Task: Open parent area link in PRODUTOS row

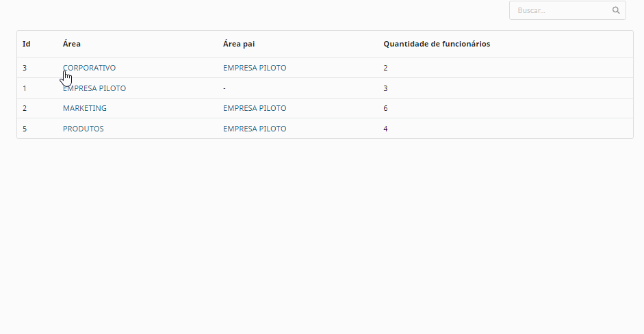Action: (x=255, y=129)
